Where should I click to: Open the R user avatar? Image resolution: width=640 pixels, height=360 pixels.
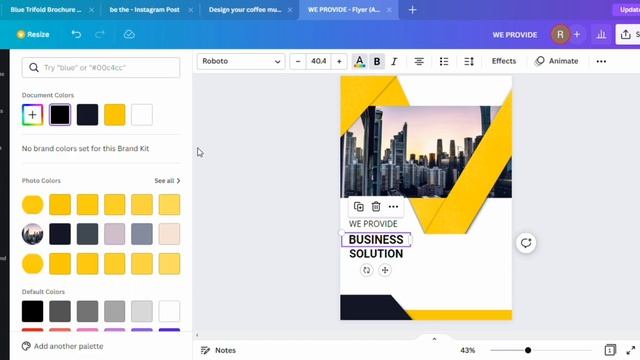pyautogui.click(x=560, y=35)
